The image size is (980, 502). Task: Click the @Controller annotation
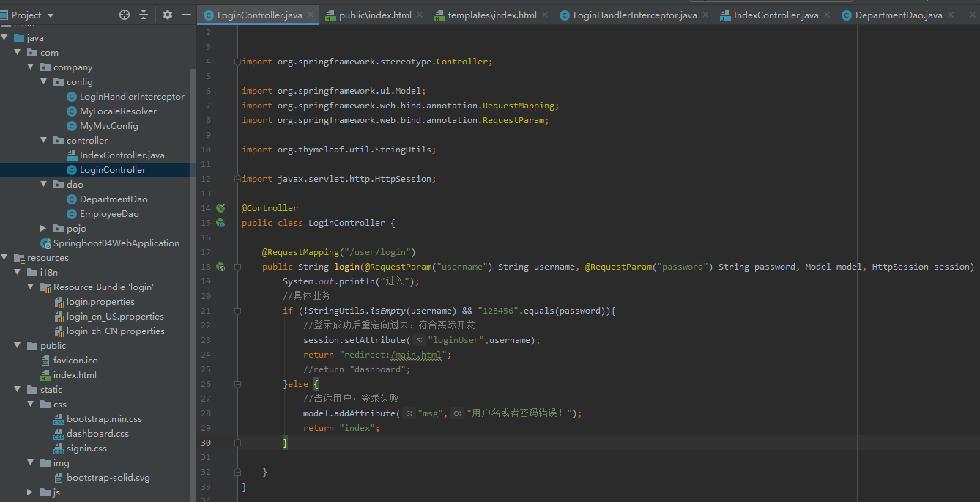click(x=270, y=208)
